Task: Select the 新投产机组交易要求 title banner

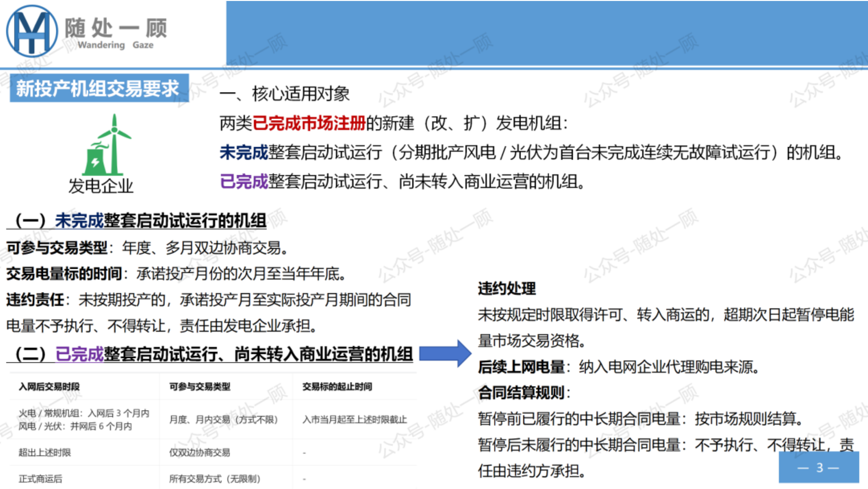Action: (x=99, y=88)
